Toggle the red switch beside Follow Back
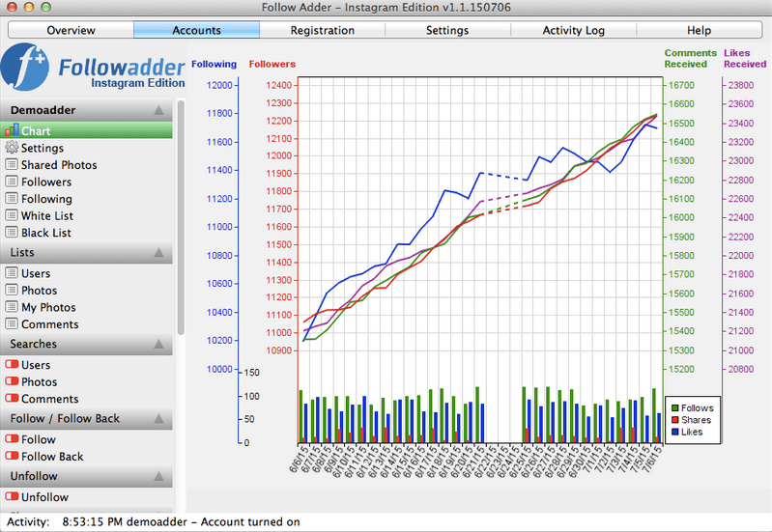 12,456
